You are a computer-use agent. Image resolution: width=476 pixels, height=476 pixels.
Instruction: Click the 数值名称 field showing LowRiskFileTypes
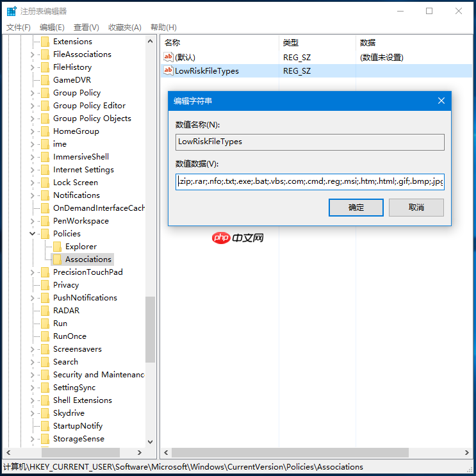309,142
